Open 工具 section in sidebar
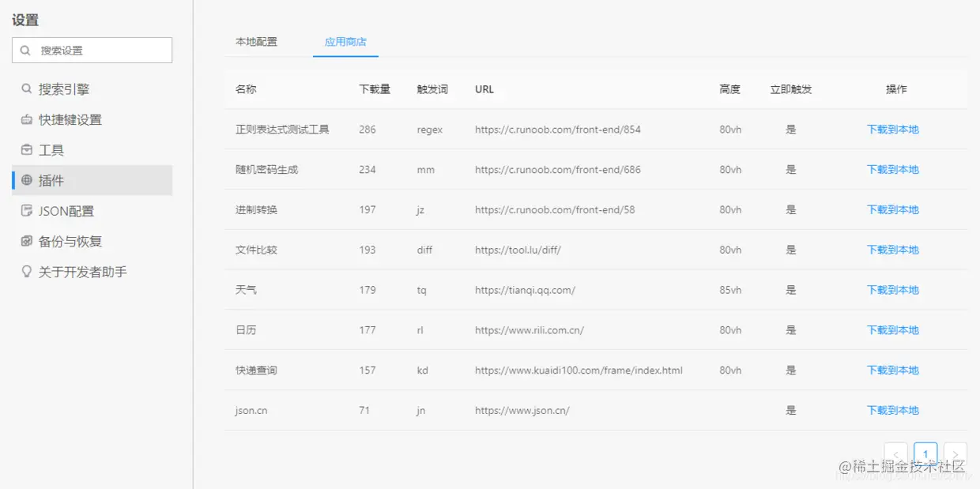The image size is (980, 489). point(92,150)
